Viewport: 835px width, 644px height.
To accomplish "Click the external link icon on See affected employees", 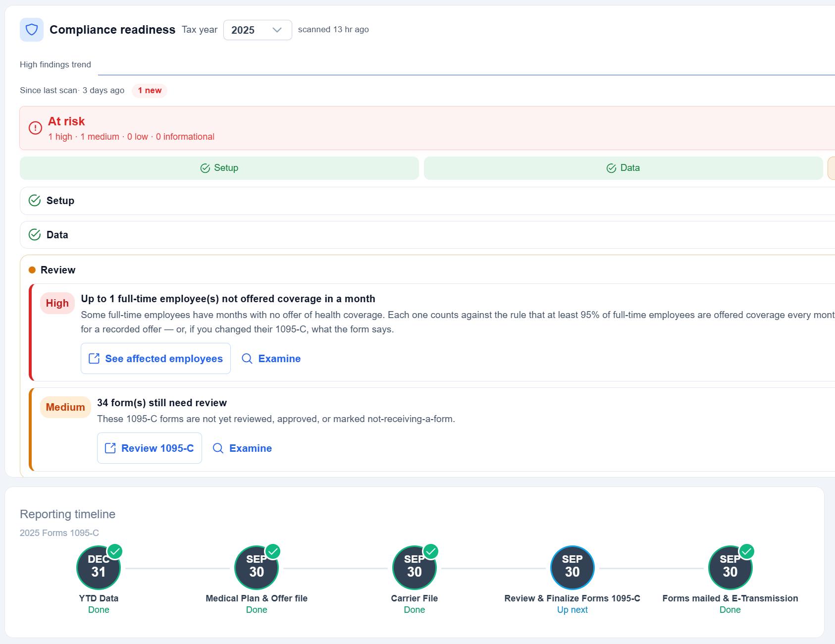I will click(94, 359).
